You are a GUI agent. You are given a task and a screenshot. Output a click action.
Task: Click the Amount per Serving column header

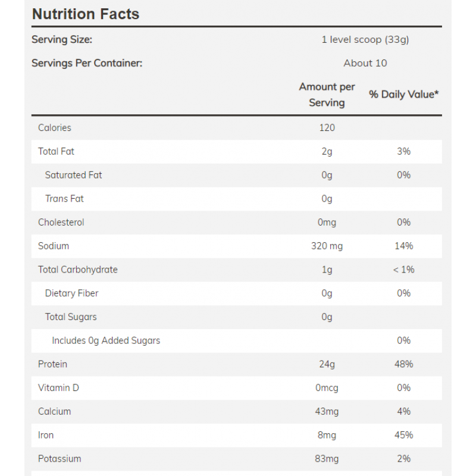327,95
